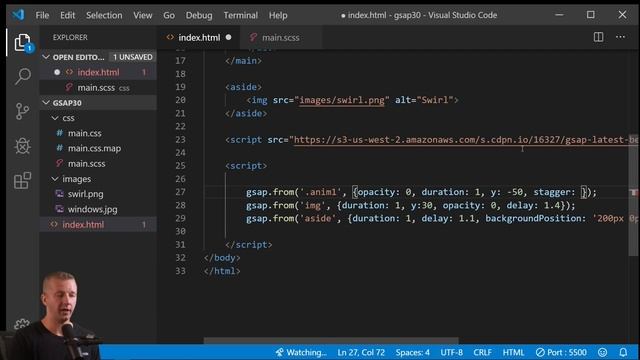The width and height of the screenshot is (640, 360).
Task: Change language mode via HTML
Action: [x=513, y=352]
